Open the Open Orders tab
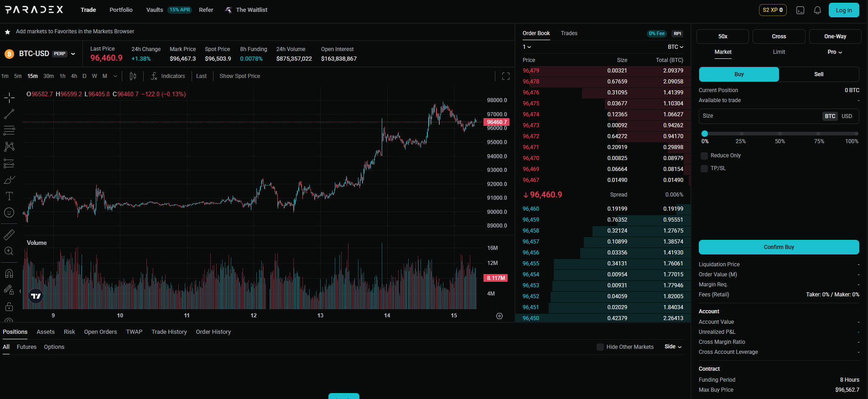Screen dimensions: 868x399 pyautogui.click(x=100, y=332)
